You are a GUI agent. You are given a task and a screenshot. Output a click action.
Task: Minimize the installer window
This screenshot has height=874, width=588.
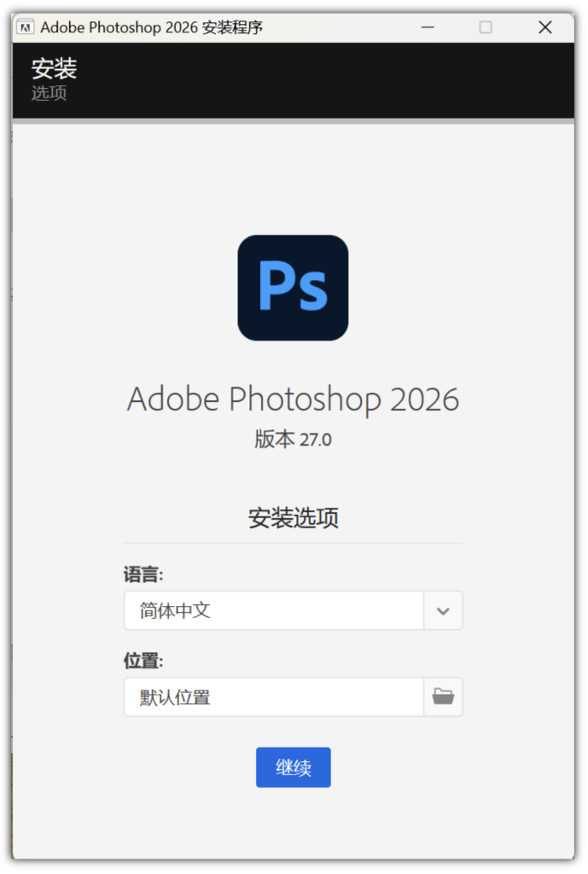tap(428, 27)
